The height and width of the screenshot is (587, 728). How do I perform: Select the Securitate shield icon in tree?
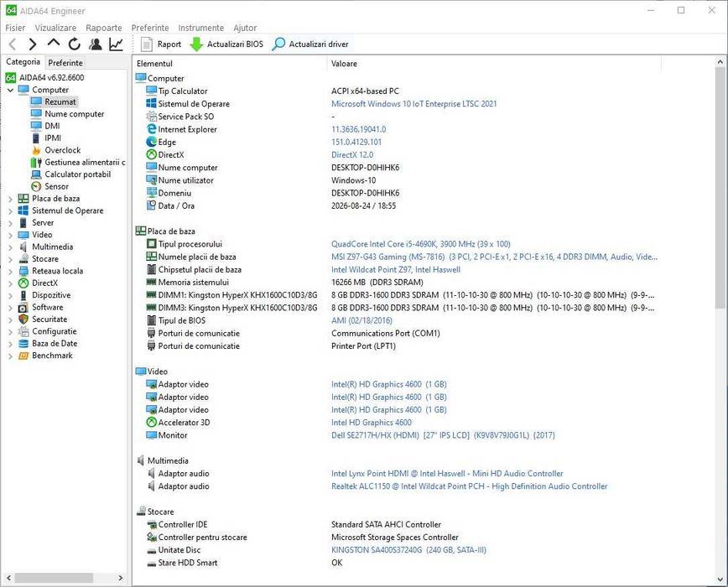23,319
